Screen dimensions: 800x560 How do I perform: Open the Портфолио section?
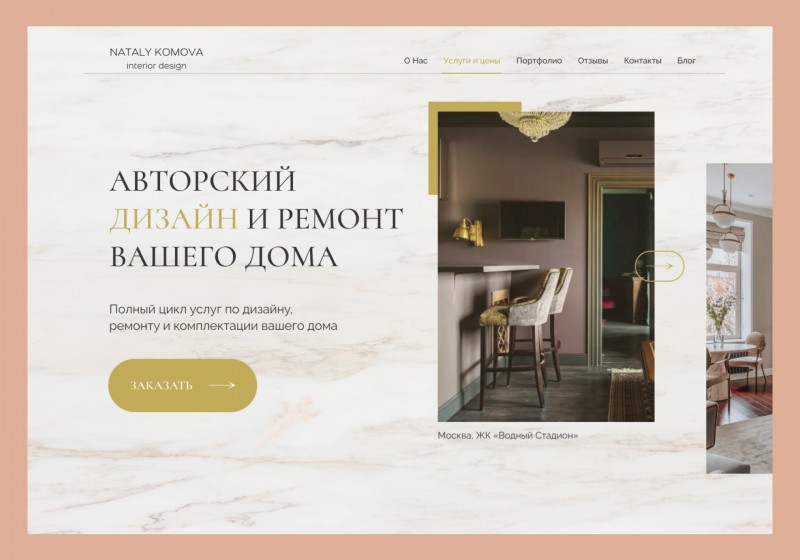tap(539, 61)
